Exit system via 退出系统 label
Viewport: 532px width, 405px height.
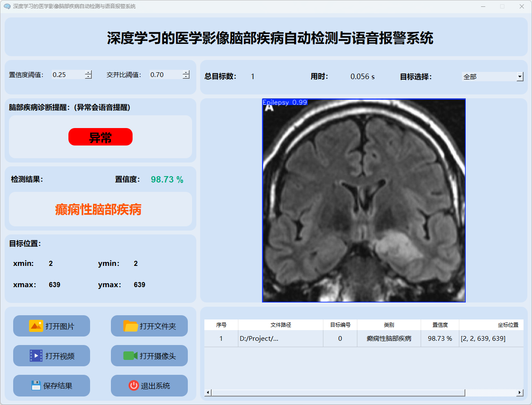click(x=156, y=386)
